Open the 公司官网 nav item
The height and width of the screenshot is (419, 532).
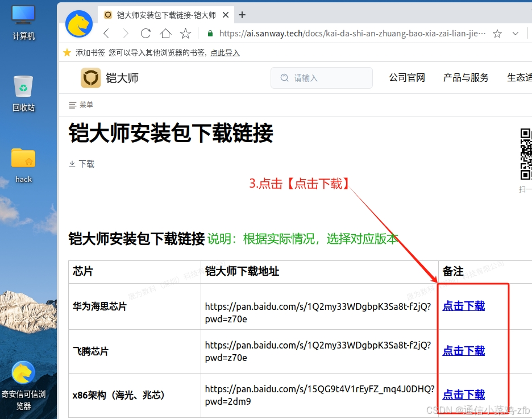(407, 78)
